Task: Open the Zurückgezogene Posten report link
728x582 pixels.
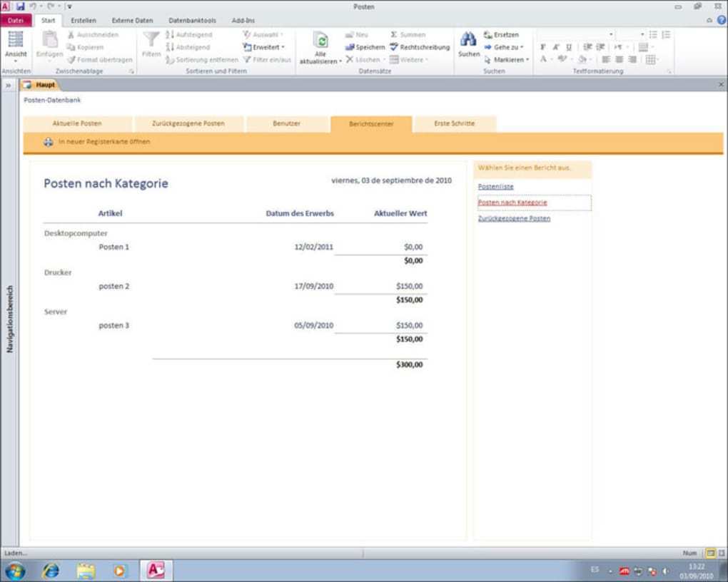Action: pyautogui.click(x=514, y=218)
